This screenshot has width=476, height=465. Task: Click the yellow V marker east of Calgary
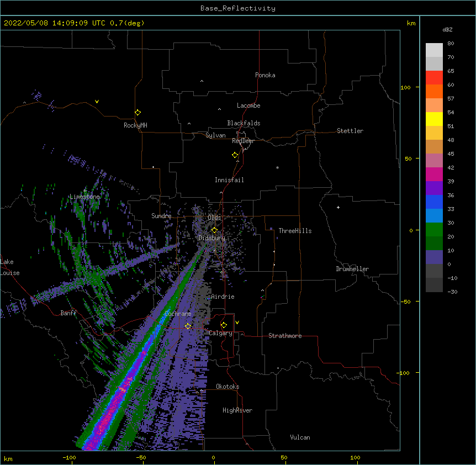[237, 323]
